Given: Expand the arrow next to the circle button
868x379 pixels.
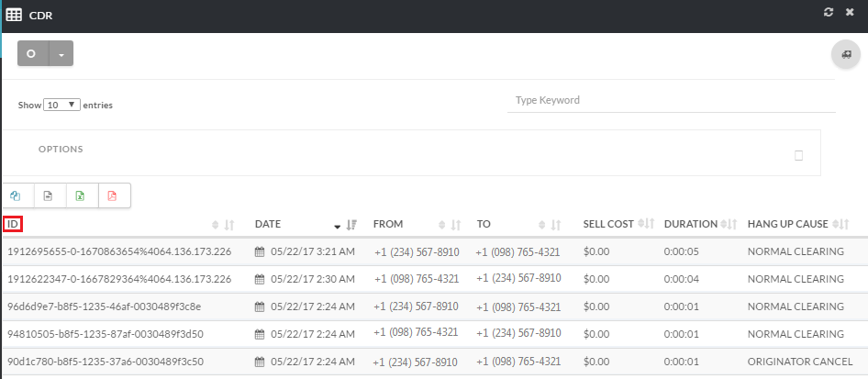Looking at the screenshot, I should point(61,54).
